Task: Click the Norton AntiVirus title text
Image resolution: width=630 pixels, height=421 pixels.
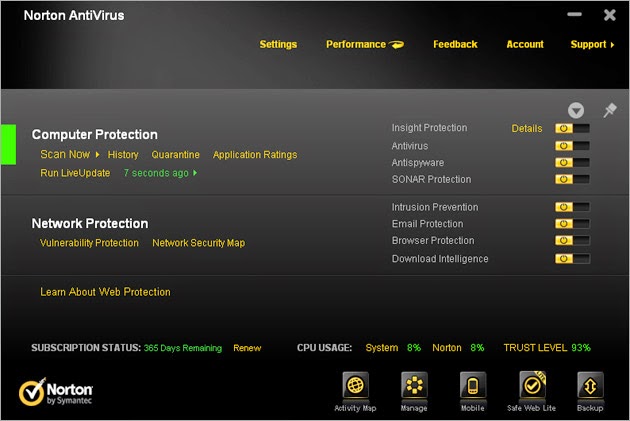Action: pyautogui.click(x=74, y=15)
